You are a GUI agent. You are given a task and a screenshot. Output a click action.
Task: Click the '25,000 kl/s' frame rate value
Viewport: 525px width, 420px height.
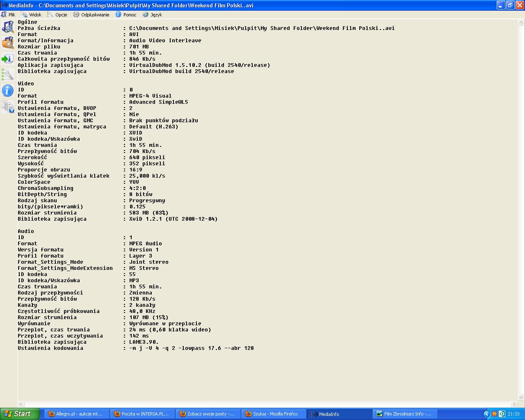coord(147,176)
